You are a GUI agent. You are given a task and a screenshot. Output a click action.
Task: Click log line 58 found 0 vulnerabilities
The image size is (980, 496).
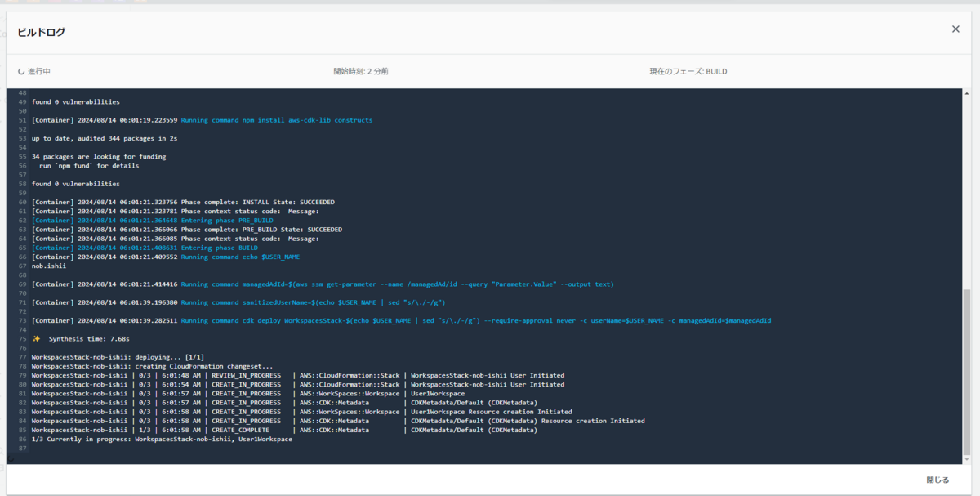[x=76, y=184]
